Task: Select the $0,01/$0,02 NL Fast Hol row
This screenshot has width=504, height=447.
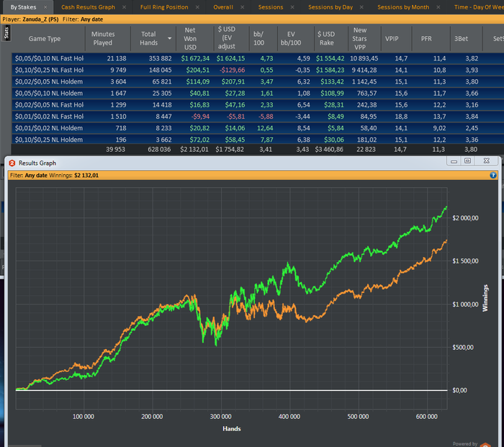Action: coord(258,117)
